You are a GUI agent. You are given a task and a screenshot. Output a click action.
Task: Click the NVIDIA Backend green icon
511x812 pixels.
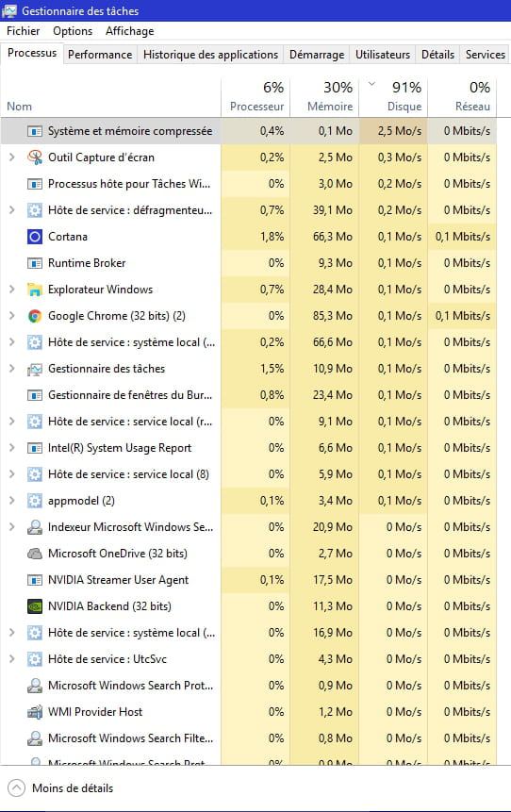tap(34, 605)
